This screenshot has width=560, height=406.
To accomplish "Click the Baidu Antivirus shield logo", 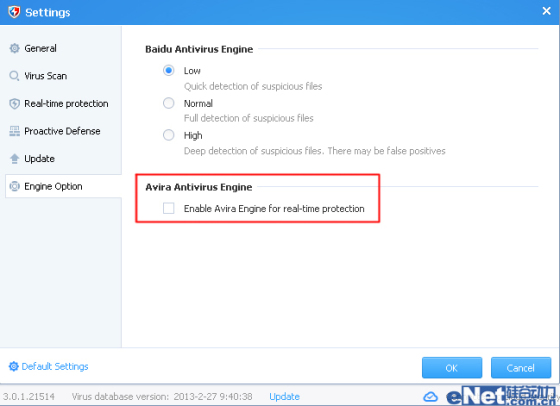I will coord(14,12).
